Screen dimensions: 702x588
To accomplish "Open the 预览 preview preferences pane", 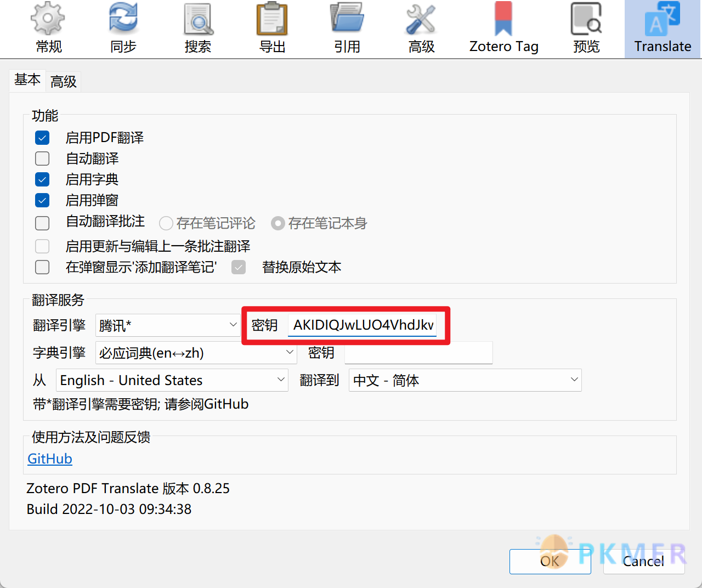I will (586, 29).
